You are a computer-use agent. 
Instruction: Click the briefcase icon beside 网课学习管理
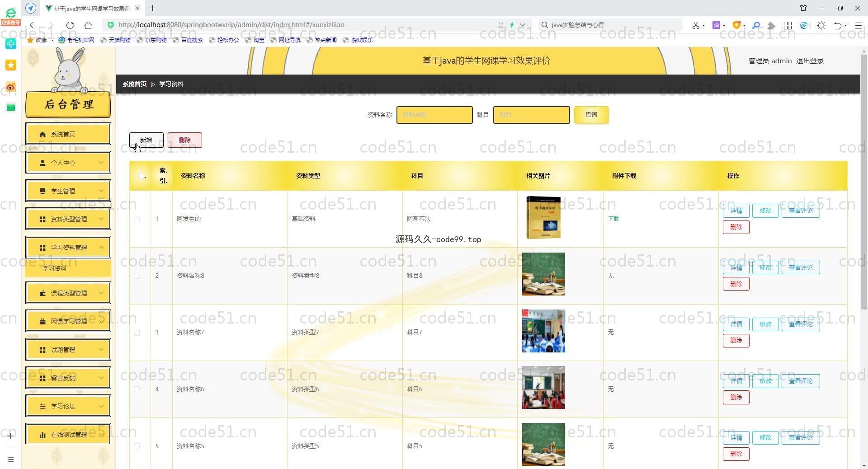pos(42,321)
